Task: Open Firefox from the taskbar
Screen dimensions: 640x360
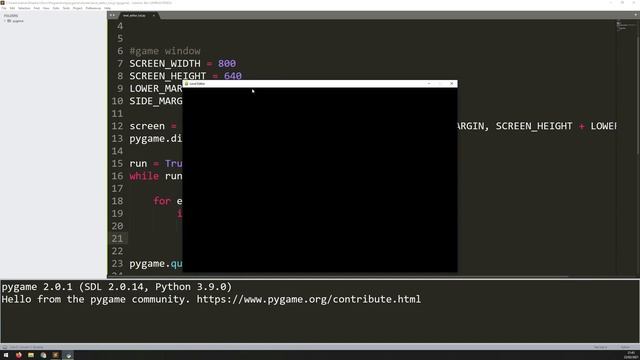Action: point(19,355)
